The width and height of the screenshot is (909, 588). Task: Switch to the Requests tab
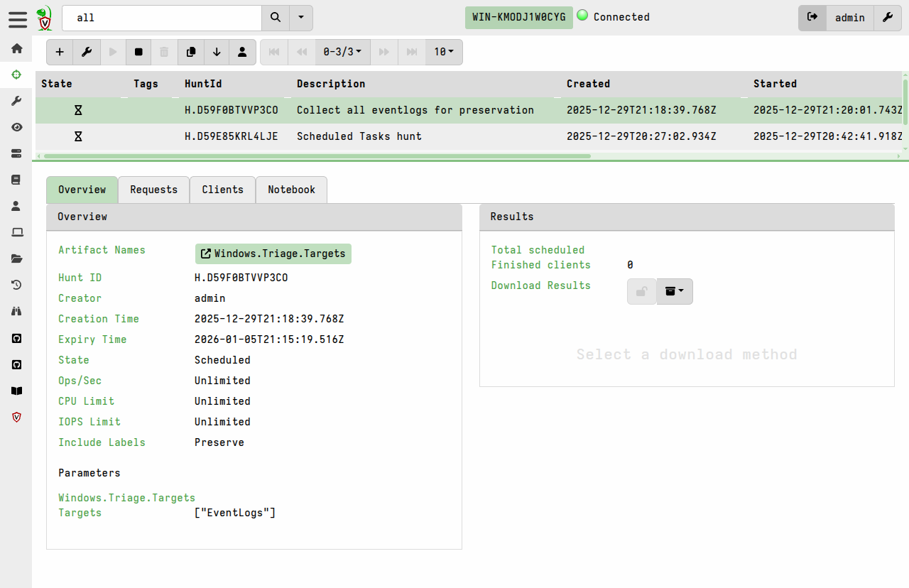tap(153, 190)
